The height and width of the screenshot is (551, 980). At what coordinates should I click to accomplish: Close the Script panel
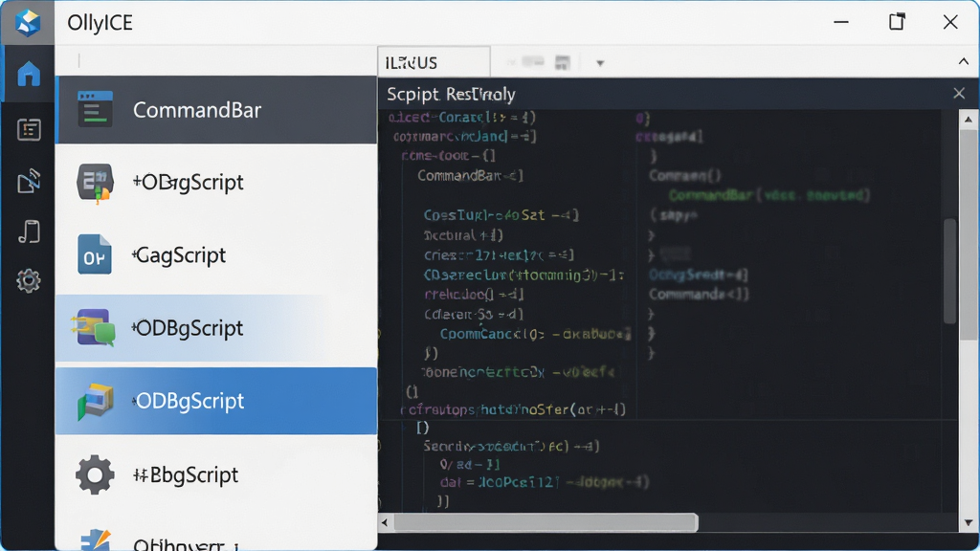(x=959, y=94)
